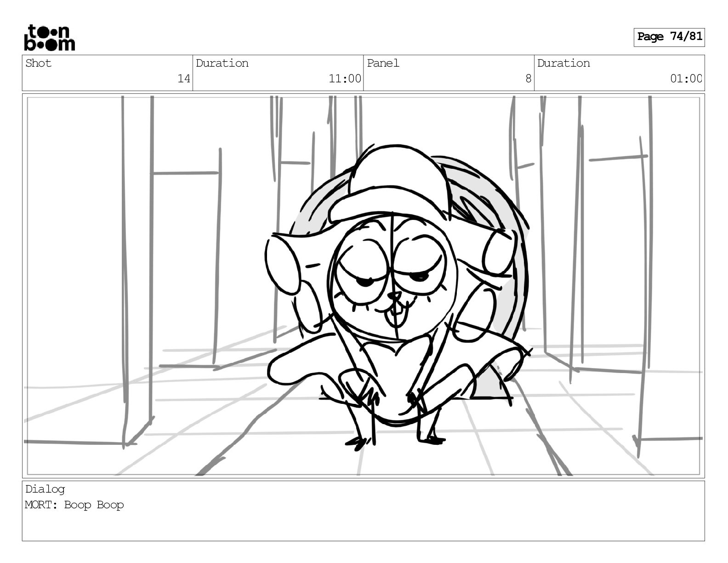Image resolution: width=728 pixels, height=563 pixels.
Task: Select the Panel label
Action: pos(383,63)
